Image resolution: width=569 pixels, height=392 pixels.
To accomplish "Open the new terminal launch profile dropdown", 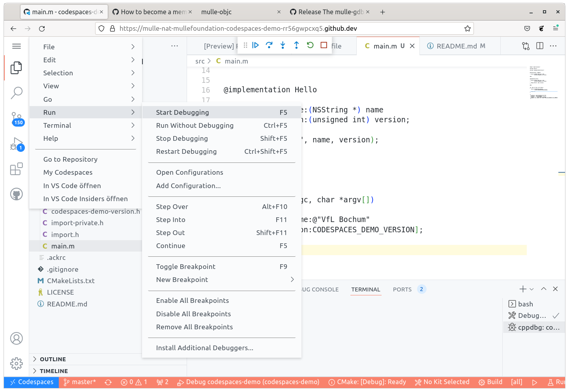I will coord(532,289).
